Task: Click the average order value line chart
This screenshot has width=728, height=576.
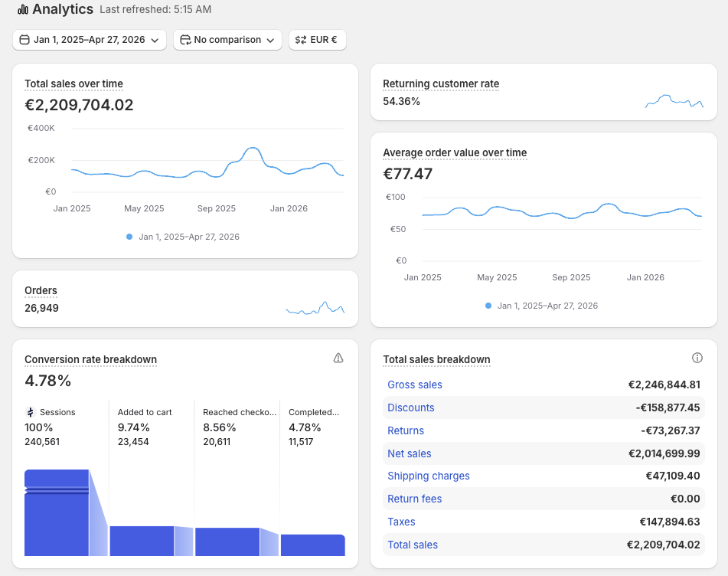Action: click(562, 211)
